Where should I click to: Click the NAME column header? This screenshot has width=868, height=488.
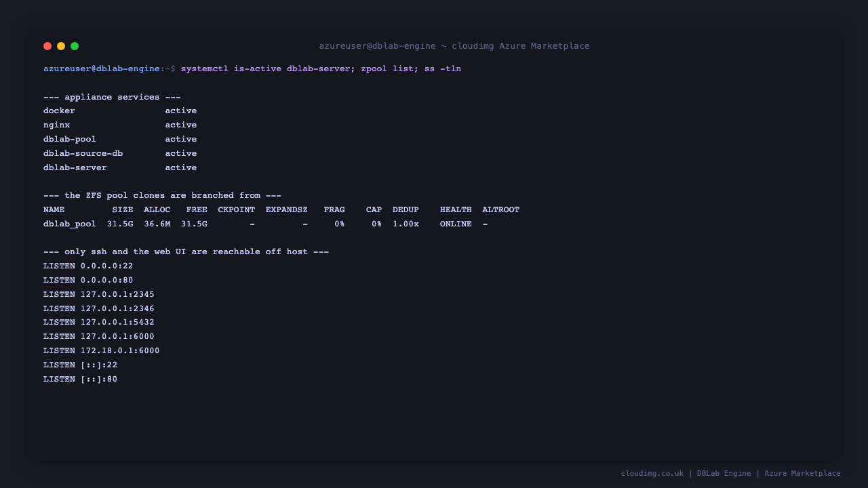click(x=54, y=210)
